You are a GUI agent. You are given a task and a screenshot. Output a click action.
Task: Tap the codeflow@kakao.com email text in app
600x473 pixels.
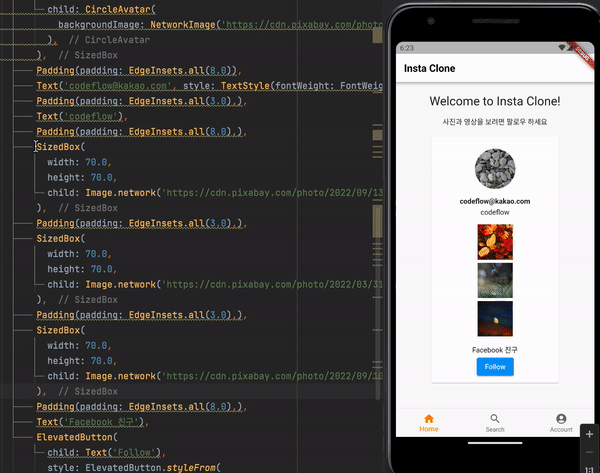[495, 201]
